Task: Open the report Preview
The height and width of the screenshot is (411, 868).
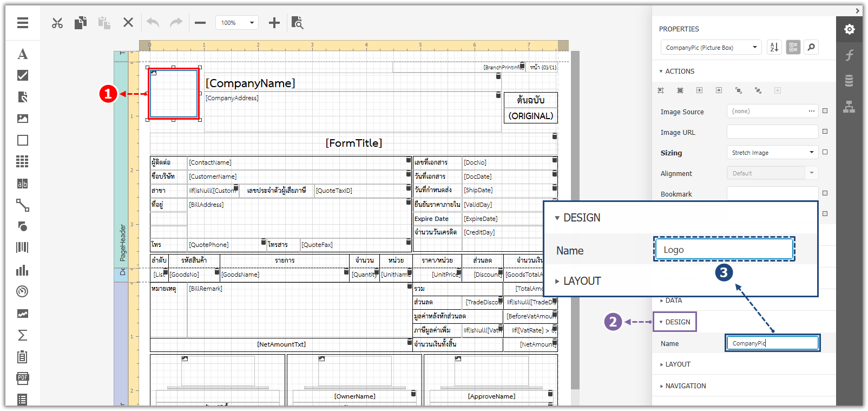Action: [x=297, y=23]
